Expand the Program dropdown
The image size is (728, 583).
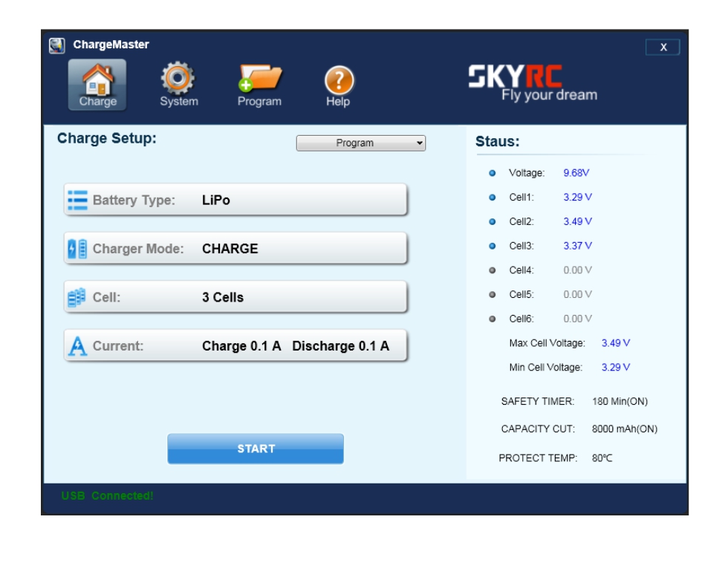coord(361,143)
